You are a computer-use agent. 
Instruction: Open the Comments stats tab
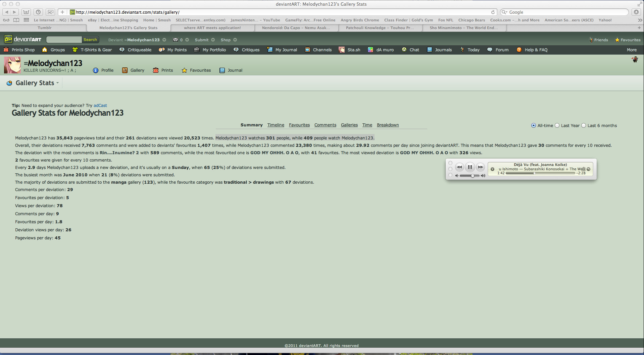(325, 125)
